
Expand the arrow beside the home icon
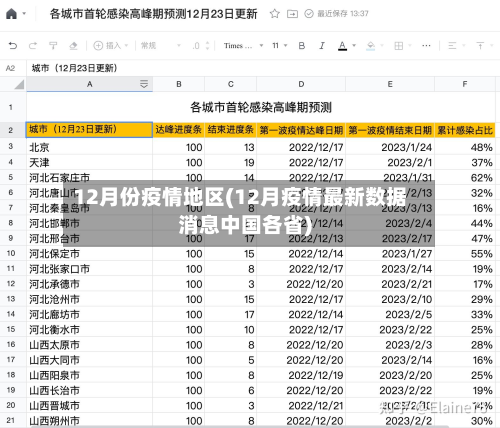pos(24,14)
